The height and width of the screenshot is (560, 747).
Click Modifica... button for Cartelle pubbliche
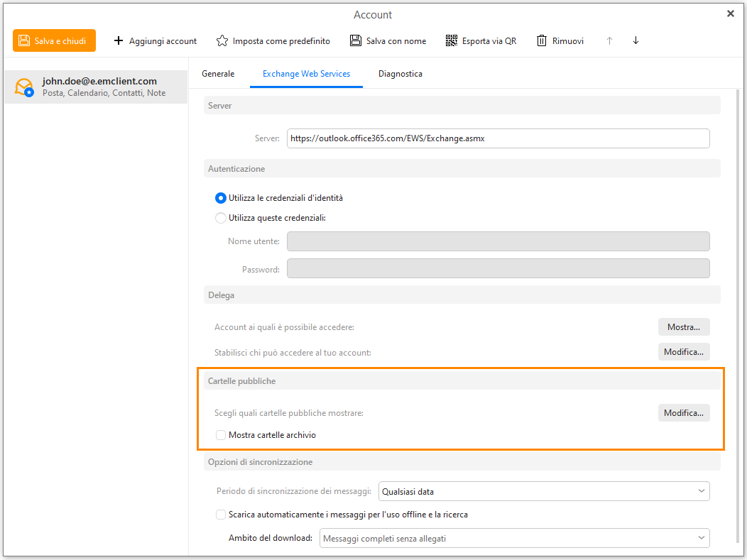coord(684,413)
